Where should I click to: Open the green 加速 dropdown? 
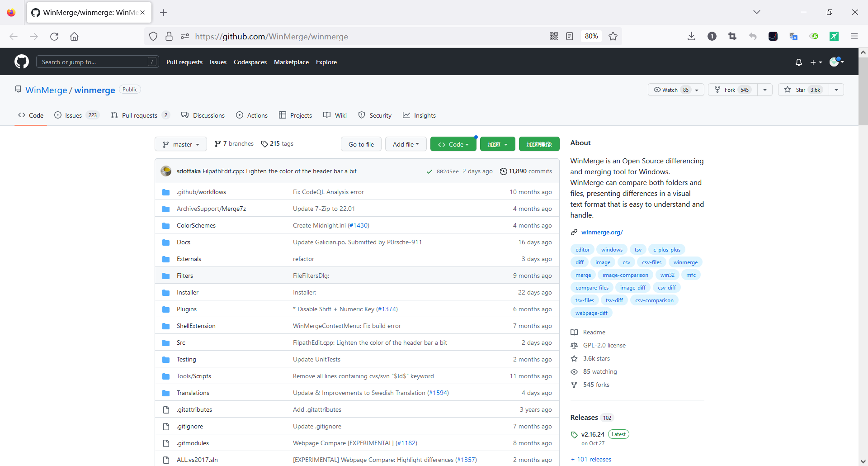pyautogui.click(x=497, y=144)
